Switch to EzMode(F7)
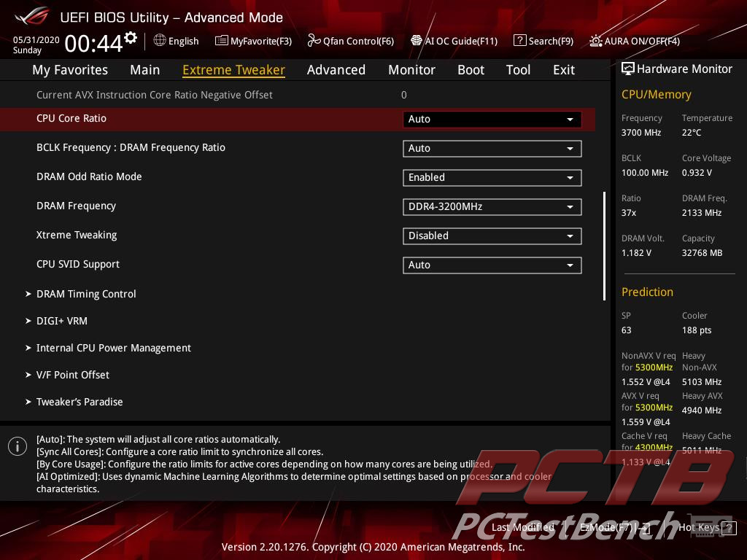The width and height of the screenshot is (747, 560). (615, 527)
